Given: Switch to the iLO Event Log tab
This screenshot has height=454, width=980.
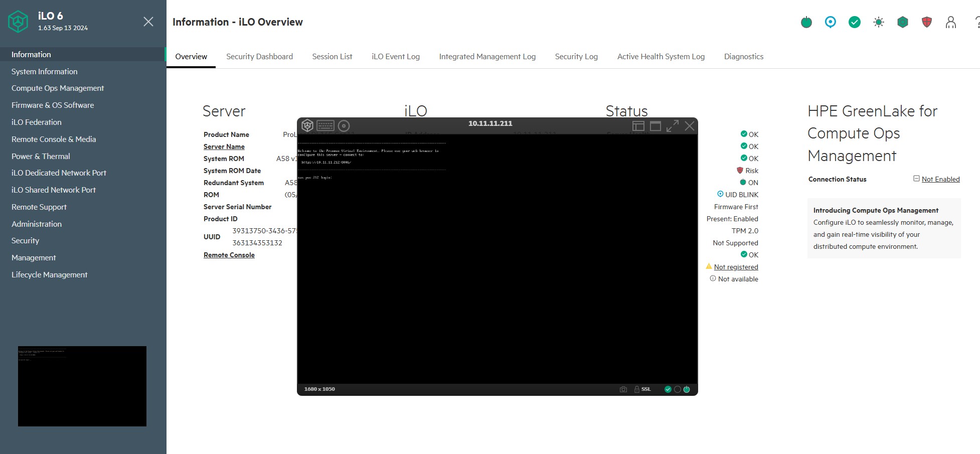Looking at the screenshot, I should tap(396, 57).
